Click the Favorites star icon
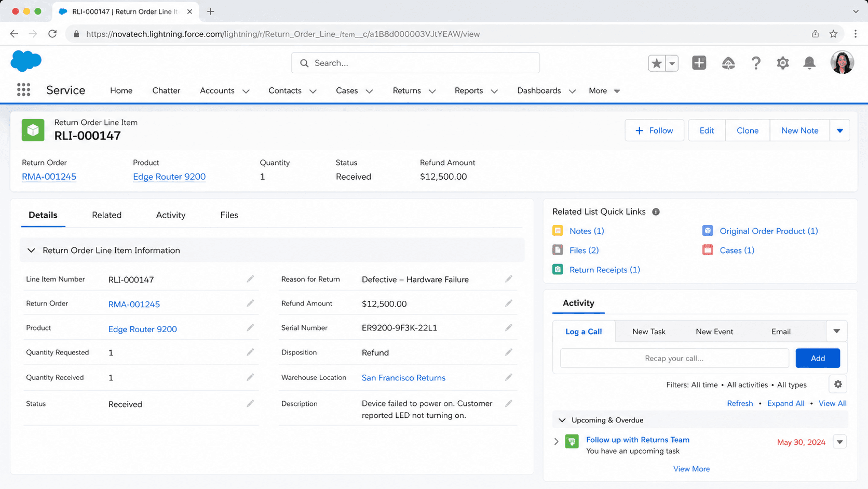The width and height of the screenshot is (868, 489). point(657,63)
